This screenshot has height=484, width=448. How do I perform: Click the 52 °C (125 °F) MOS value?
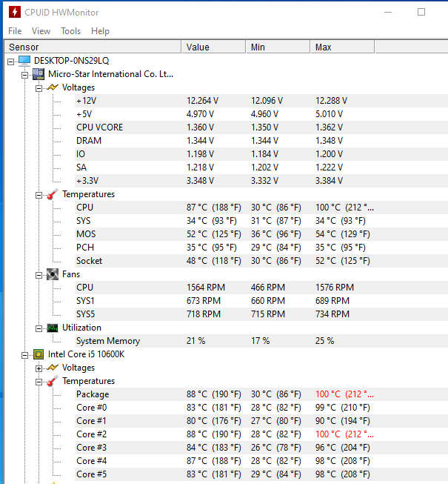pyautogui.click(x=214, y=234)
